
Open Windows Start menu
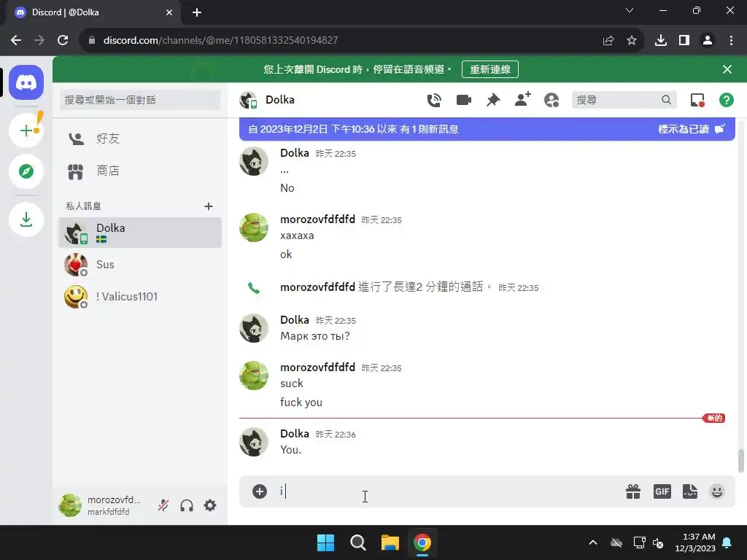(x=326, y=542)
